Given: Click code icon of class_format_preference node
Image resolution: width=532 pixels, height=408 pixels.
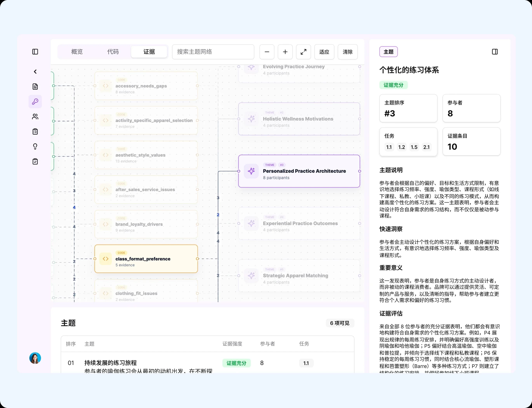Looking at the screenshot, I should click(x=106, y=259).
